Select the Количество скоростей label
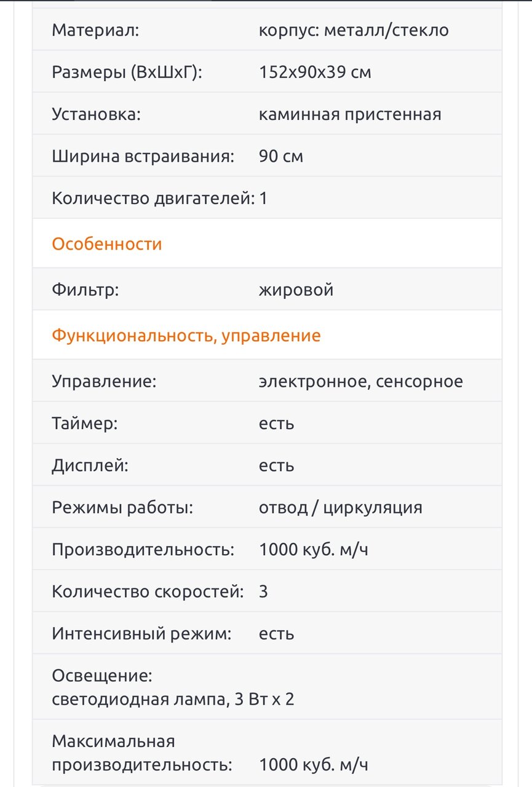 [x=148, y=591]
